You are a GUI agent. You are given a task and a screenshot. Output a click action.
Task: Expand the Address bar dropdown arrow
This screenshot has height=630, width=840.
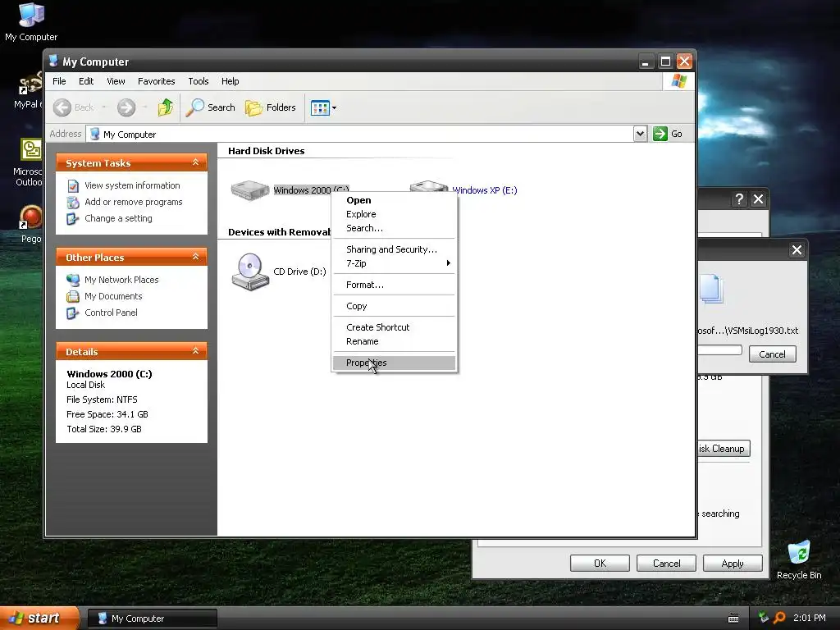tap(640, 134)
